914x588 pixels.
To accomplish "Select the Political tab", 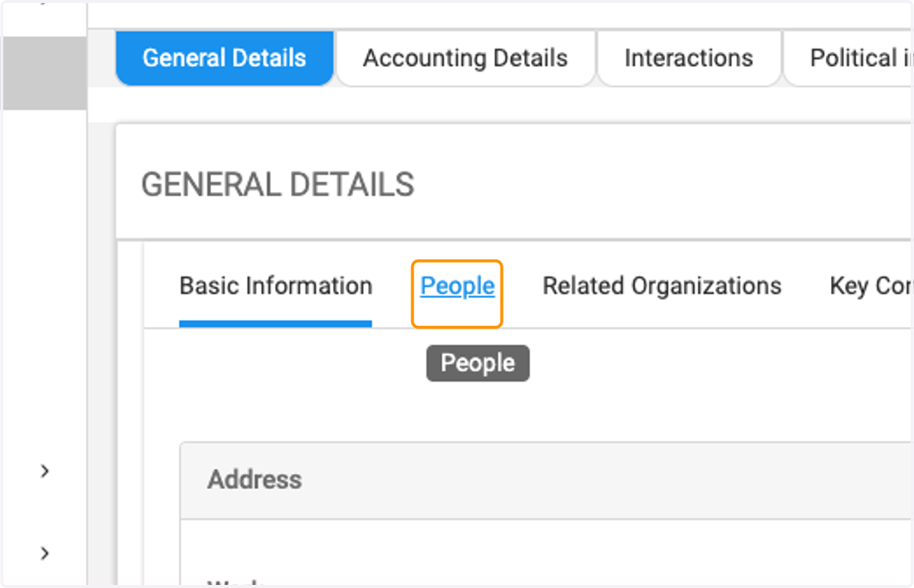I will [x=849, y=59].
